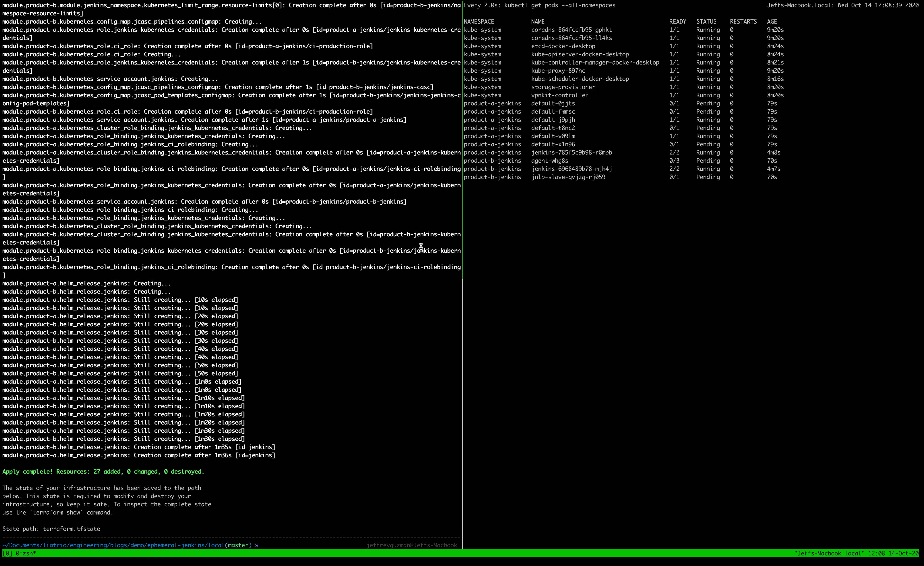The width and height of the screenshot is (924, 566).
Task: Click pod name default-t8nc2
Action: pos(553,128)
